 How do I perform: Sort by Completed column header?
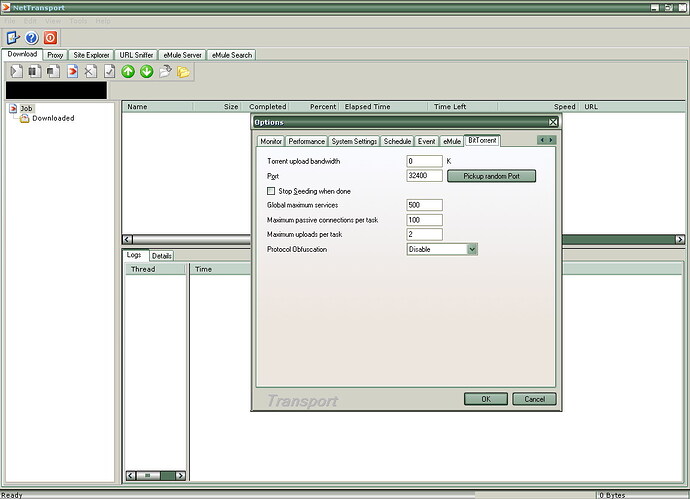265,107
